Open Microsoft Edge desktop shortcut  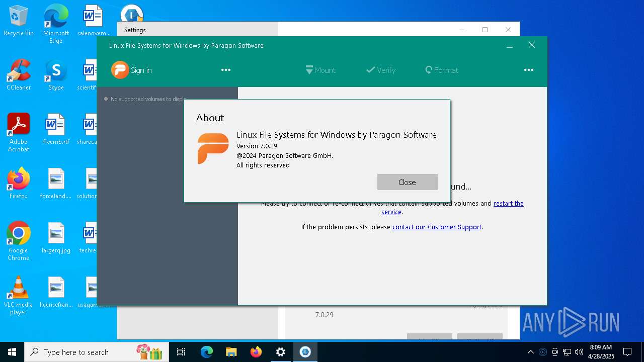click(x=56, y=24)
